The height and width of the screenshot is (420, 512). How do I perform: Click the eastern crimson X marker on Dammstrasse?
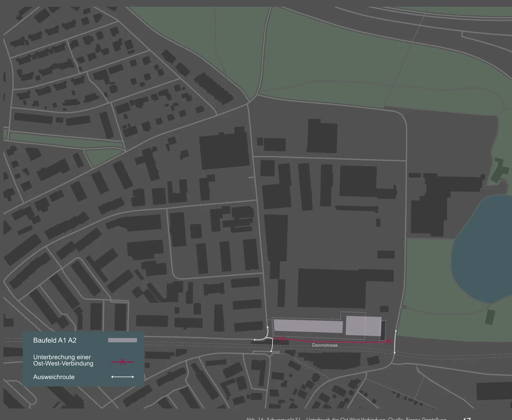[x=389, y=342]
